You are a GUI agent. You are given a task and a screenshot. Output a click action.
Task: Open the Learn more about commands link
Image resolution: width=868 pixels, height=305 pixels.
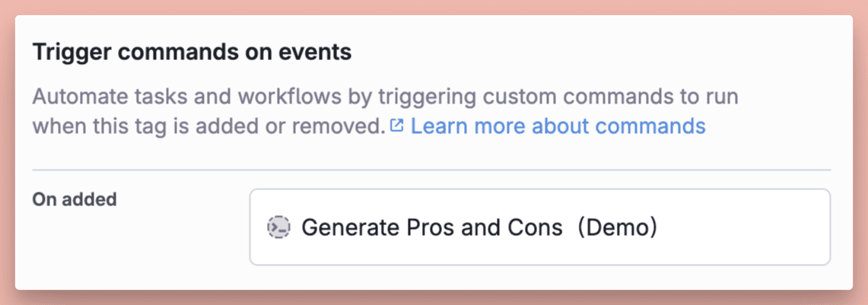[x=558, y=126]
